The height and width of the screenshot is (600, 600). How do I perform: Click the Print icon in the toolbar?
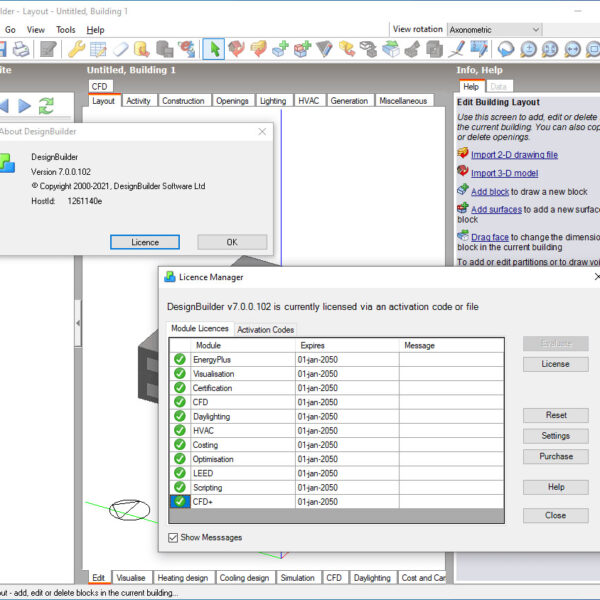coord(21,49)
